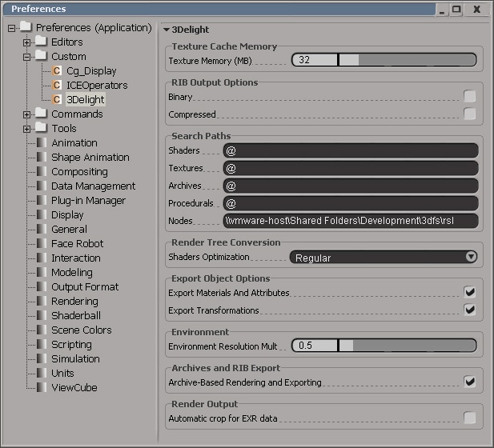Click the Nodes search path field

click(x=350, y=221)
